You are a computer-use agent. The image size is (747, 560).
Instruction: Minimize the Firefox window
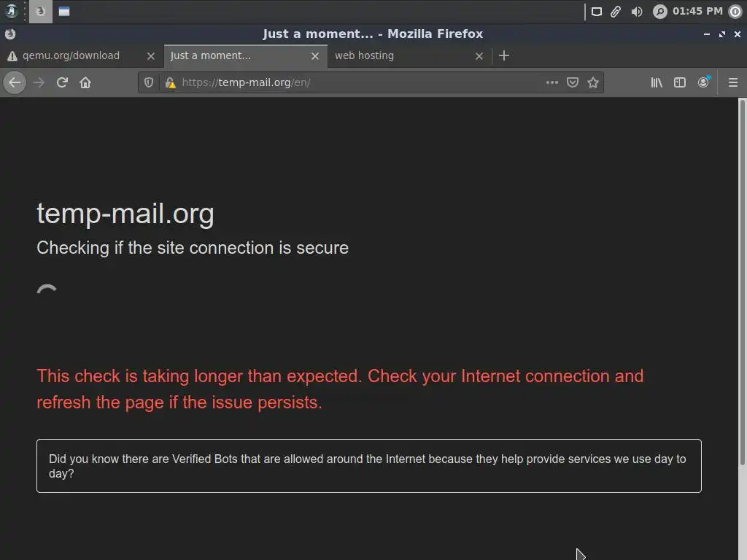707,34
